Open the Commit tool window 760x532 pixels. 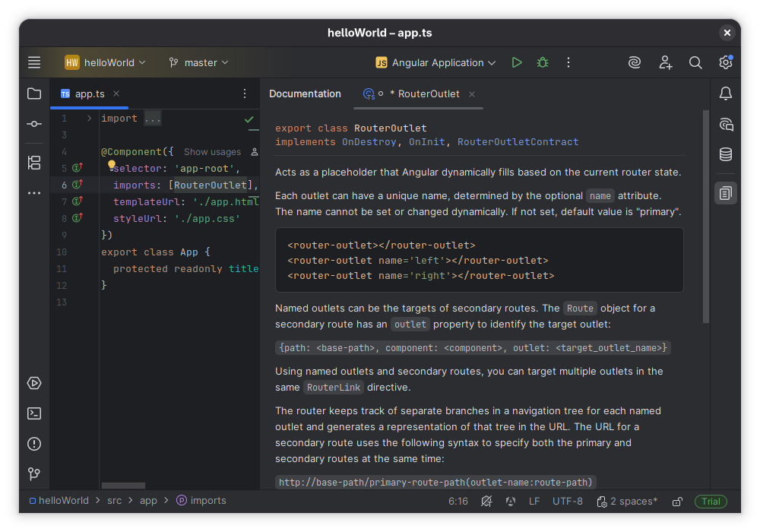pyautogui.click(x=34, y=124)
